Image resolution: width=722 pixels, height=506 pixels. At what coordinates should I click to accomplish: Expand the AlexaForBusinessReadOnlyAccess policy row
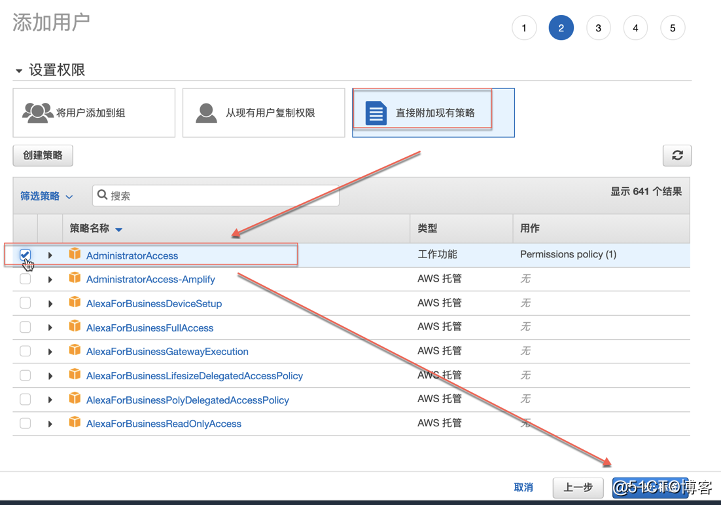[50, 424]
